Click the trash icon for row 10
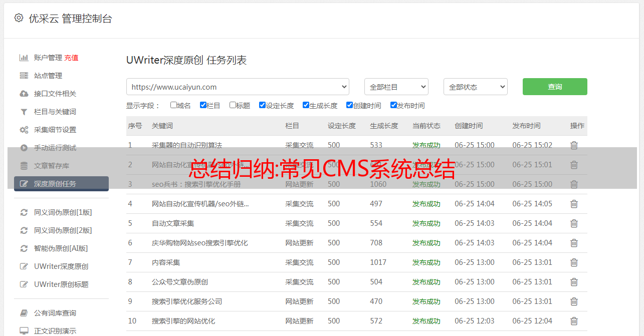 point(574,321)
